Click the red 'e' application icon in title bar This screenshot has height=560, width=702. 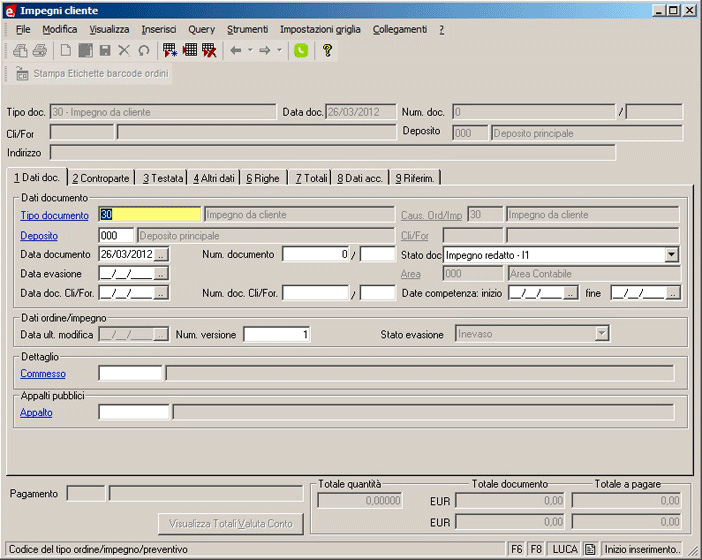[10, 11]
